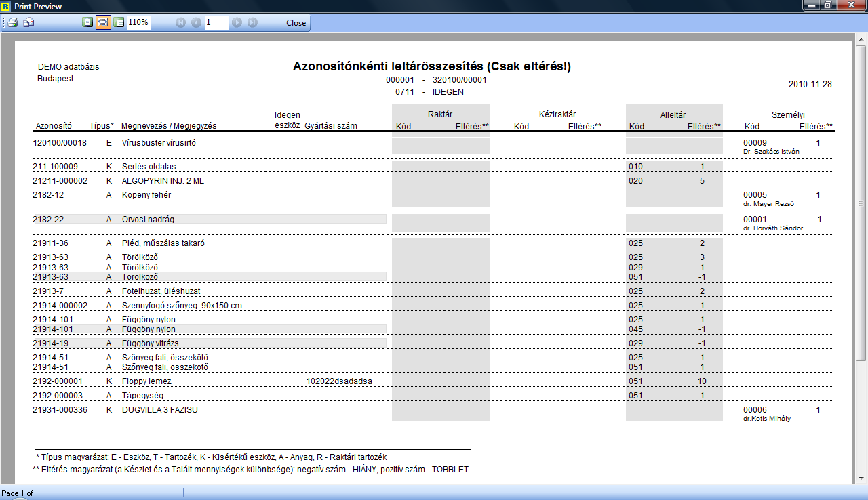Click 'Pléd, műszálas takaró' row
Screen dimensions: 868x500
[163, 243]
